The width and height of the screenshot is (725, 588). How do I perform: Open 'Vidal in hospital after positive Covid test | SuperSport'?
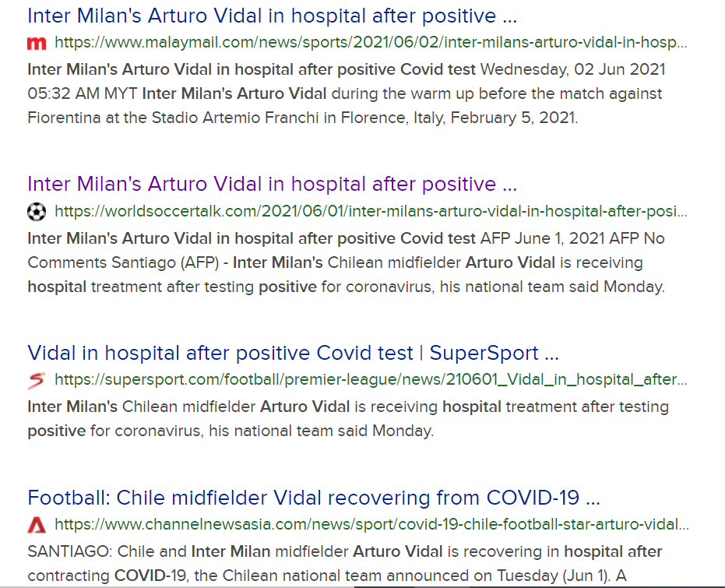(x=293, y=353)
